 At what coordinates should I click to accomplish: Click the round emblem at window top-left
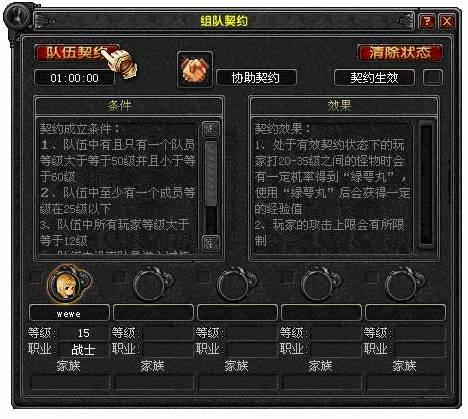17,17
